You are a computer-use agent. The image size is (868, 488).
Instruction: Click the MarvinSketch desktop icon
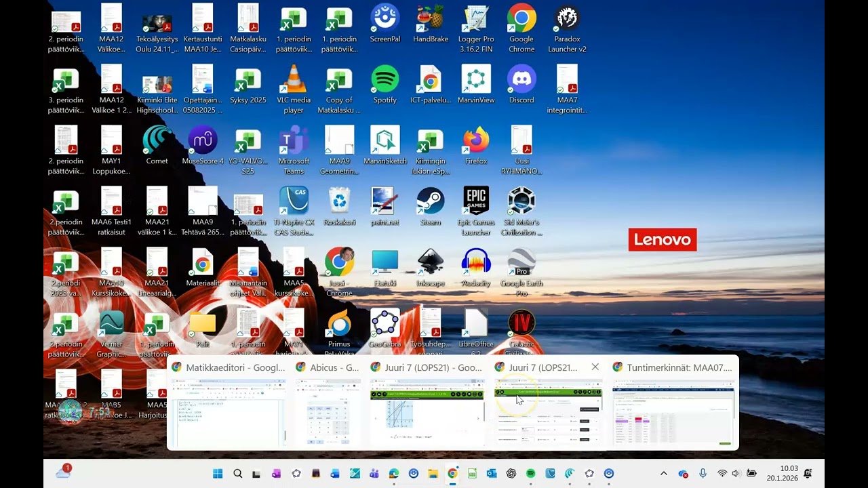384,146
